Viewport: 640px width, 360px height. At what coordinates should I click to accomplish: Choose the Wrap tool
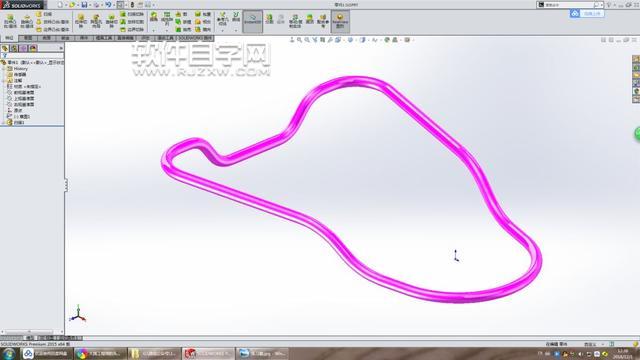[x=203, y=14]
